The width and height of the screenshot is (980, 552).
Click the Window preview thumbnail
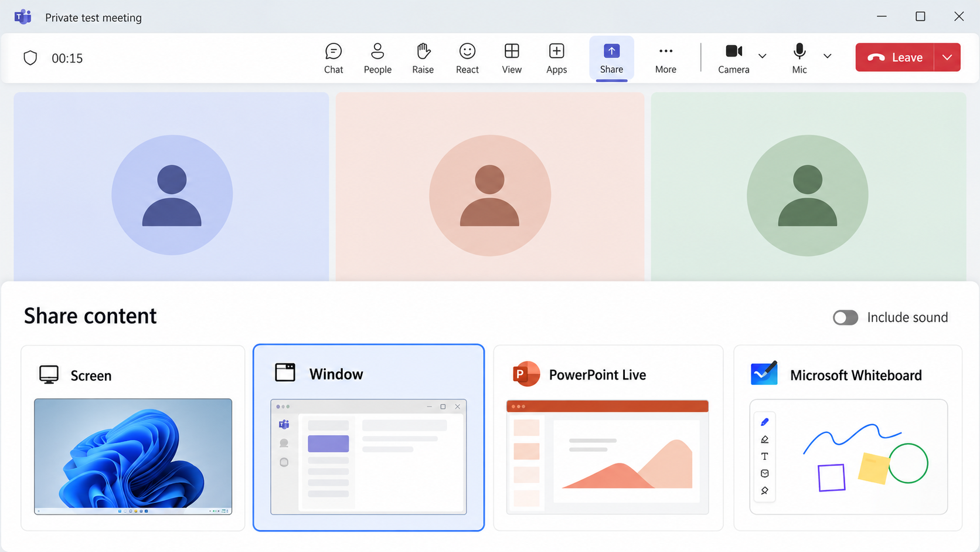point(369,457)
